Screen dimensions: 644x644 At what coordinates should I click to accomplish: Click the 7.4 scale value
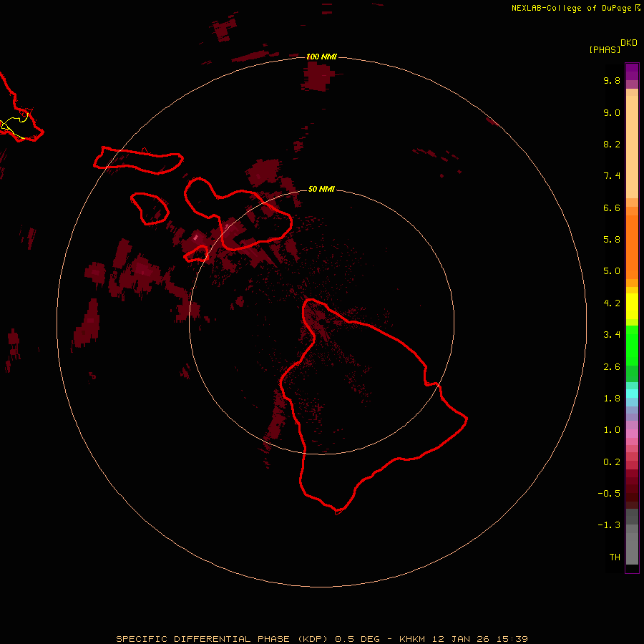point(612,176)
